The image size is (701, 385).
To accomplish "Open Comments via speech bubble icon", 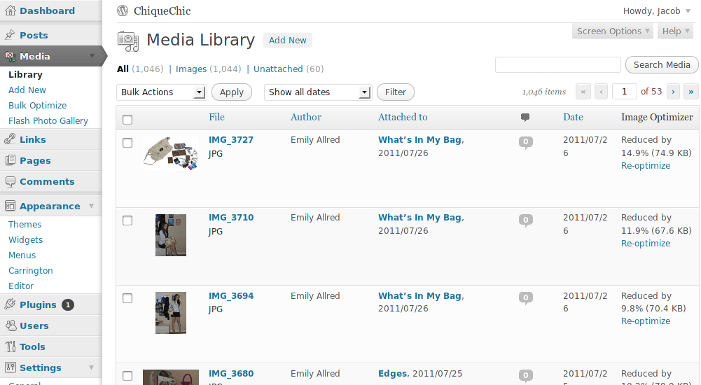I will pos(10,182).
